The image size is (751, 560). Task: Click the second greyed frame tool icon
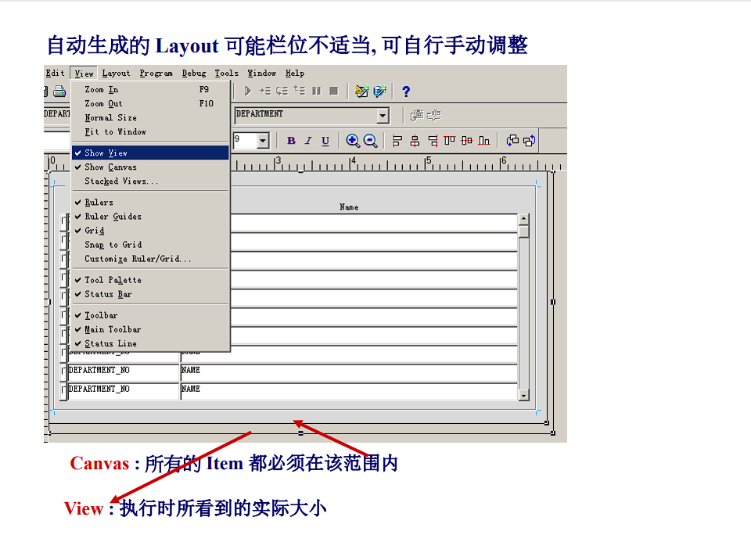[x=434, y=115]
